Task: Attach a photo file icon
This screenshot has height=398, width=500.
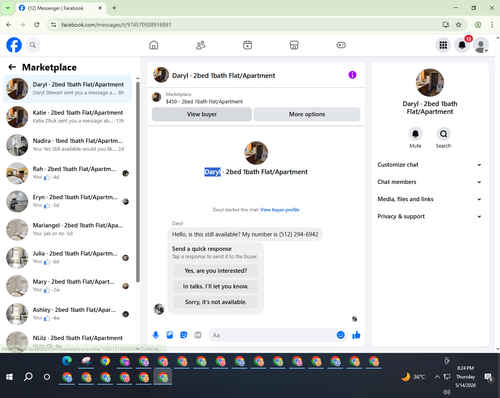Action: [x=170, y=335]
